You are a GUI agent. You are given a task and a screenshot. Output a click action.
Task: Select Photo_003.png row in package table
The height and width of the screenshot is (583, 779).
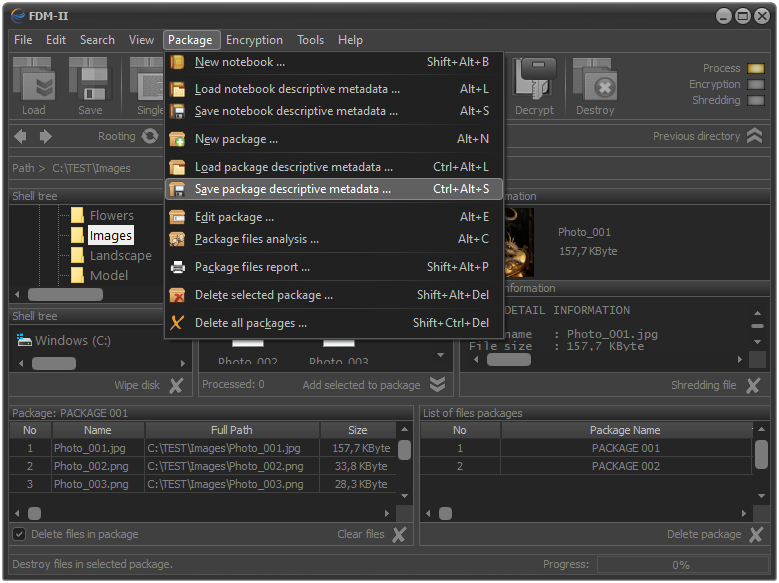click(x=203, y=484)
